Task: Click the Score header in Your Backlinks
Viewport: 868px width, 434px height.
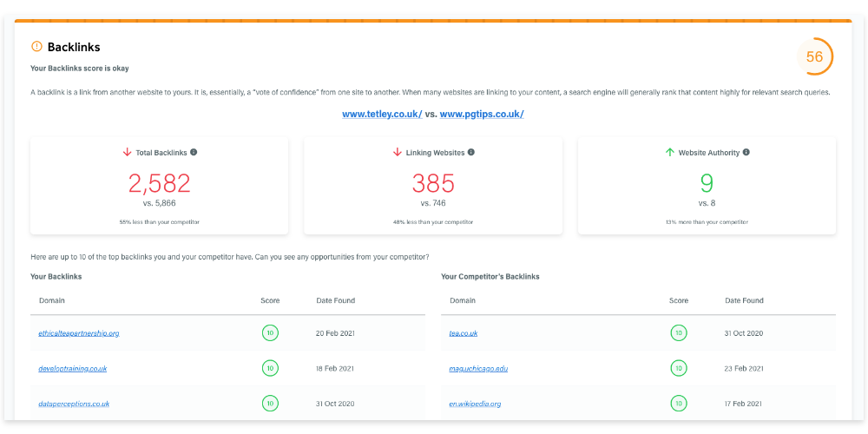Action: coord(270,300)
